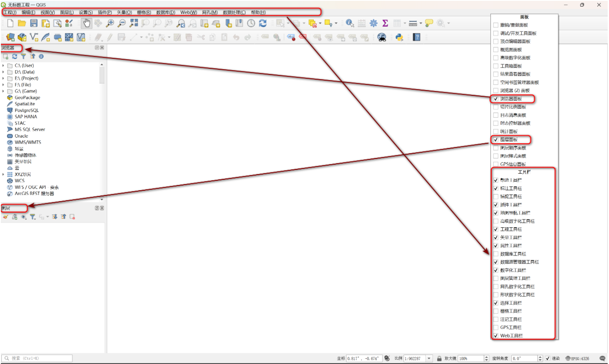This screenshot has height=364, width=609.
Task: Select GeoPackage in the Browser tree
Action: click(27, 98)
